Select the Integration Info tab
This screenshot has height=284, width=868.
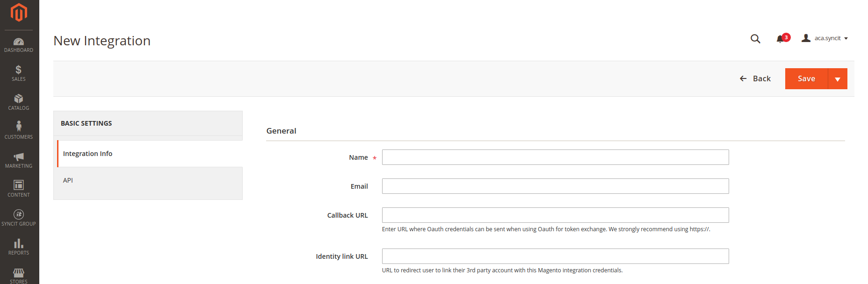pyautogui.click(x=88, y=154)
